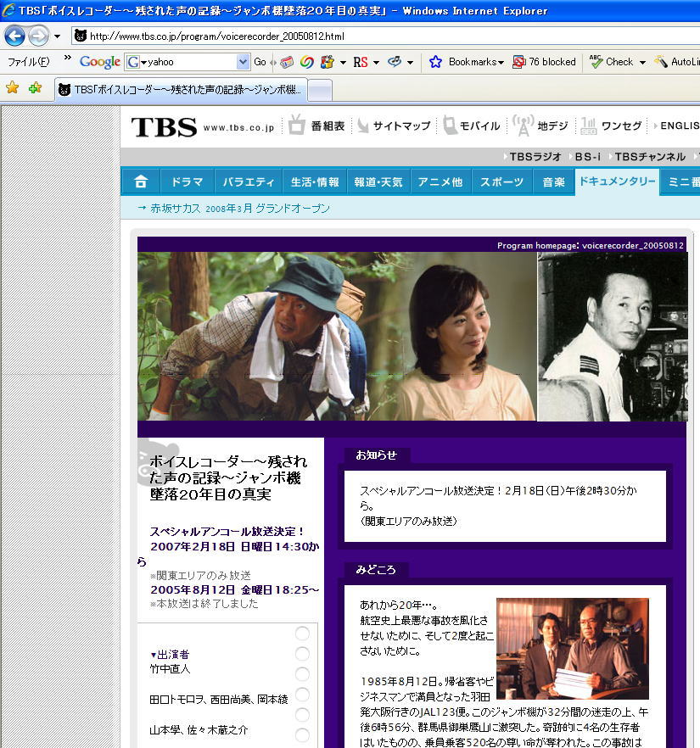Click the browser Forward arrow button

pyautogui.click(x=38, y=36)
